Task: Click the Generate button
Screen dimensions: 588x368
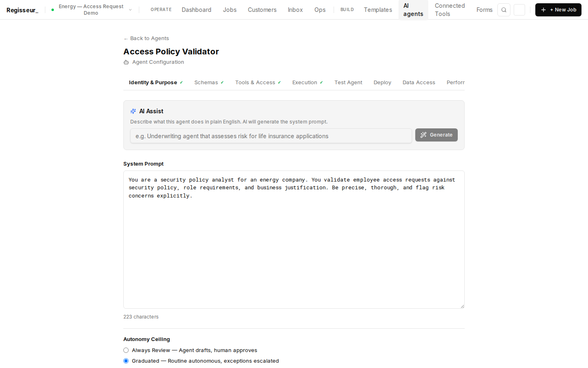Action: 437,135
